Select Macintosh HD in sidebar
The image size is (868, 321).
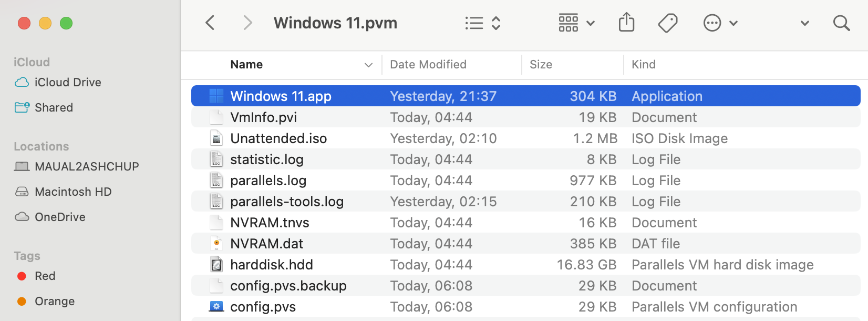pyautogui.click(x=73, y=192)
